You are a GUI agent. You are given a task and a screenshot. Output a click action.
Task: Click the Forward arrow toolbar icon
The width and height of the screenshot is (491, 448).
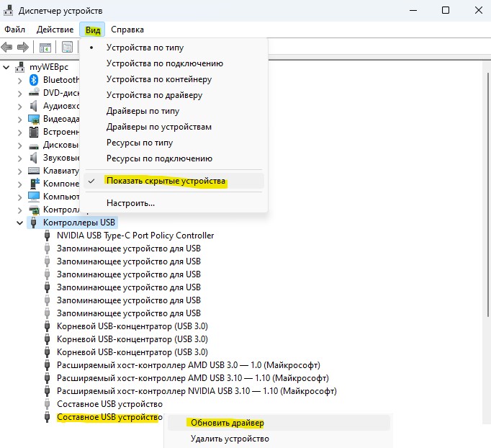[23, 48]
